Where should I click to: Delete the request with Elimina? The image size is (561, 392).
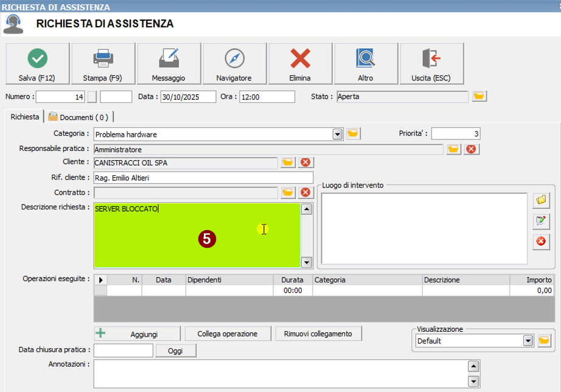300,63
